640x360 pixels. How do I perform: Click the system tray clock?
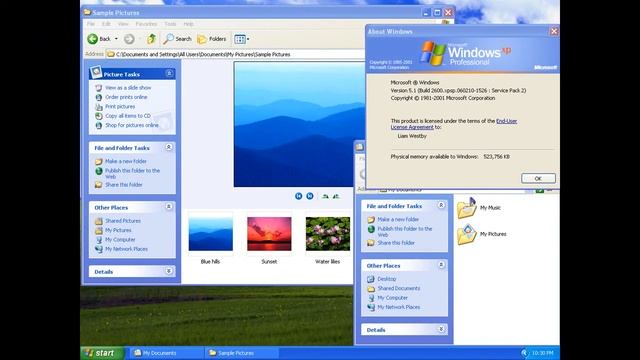(542, 353)
